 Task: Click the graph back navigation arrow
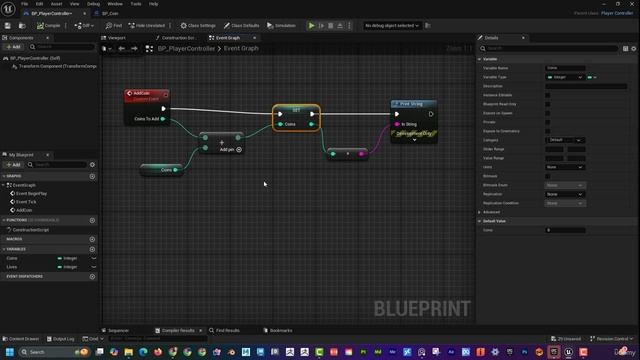coord(122,49)
